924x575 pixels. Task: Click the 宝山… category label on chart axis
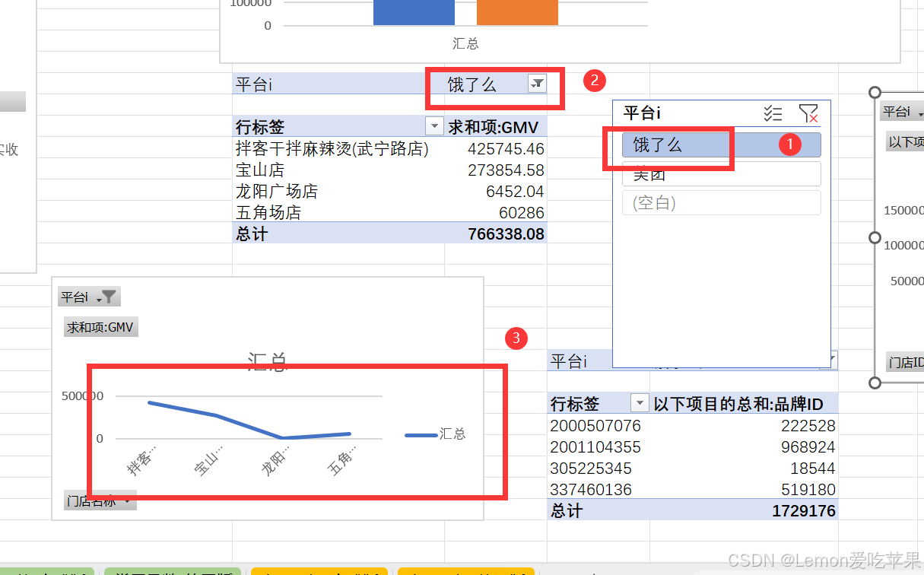pos(210,461)
